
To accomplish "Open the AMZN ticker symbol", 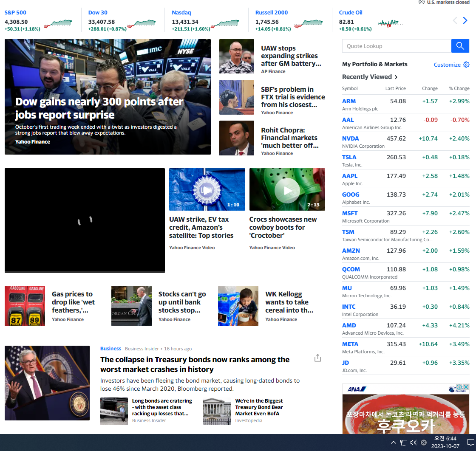I will tap(351, 251).
